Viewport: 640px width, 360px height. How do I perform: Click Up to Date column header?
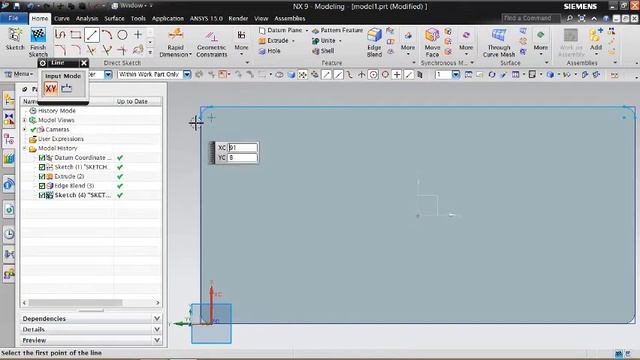132,101
